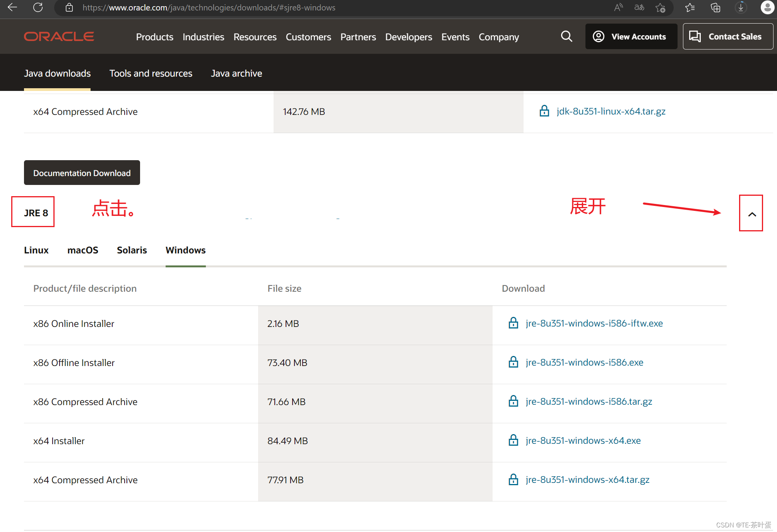Open the Read Aloud icon in address bar

(x=618, y=7)
